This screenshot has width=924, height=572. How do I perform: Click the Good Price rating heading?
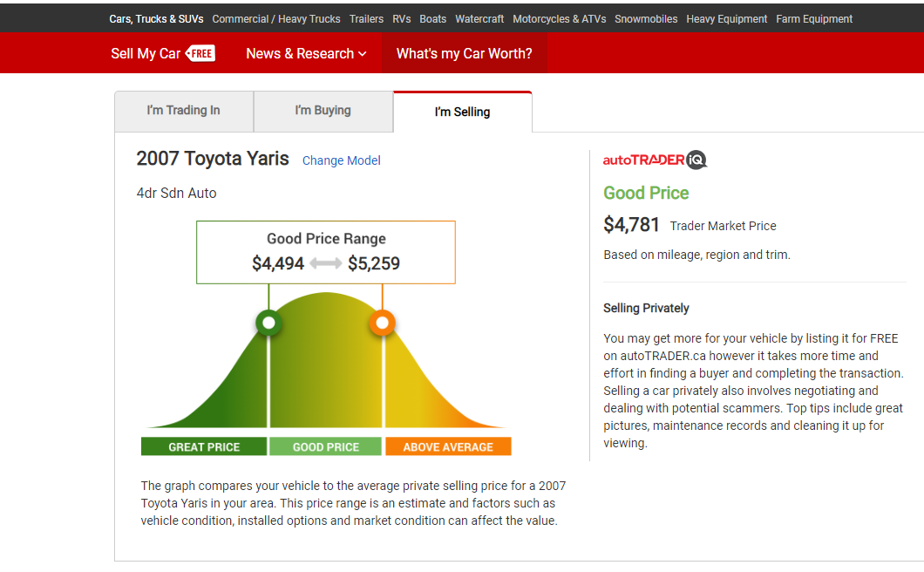(x=646, y=193)
